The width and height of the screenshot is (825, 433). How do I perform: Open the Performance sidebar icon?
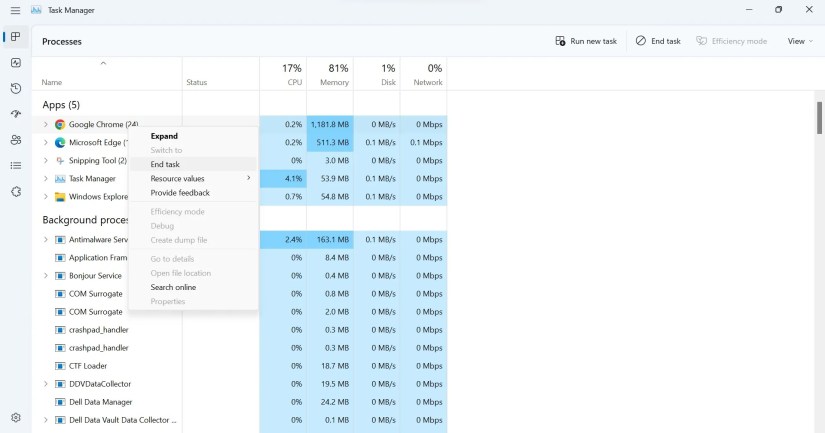pyautogui.click(x=16, y=63)
